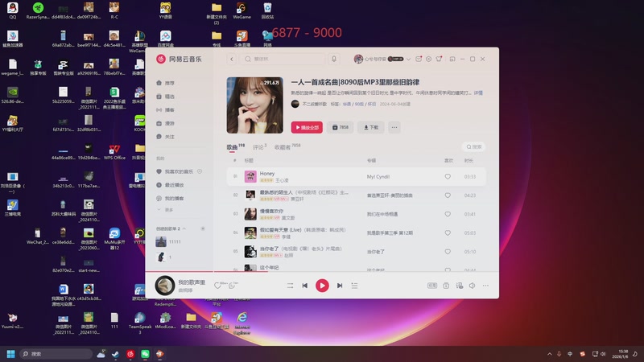The image size is (644, 362).
Task: Click the red playback progress bar
Action: [207, 271]
